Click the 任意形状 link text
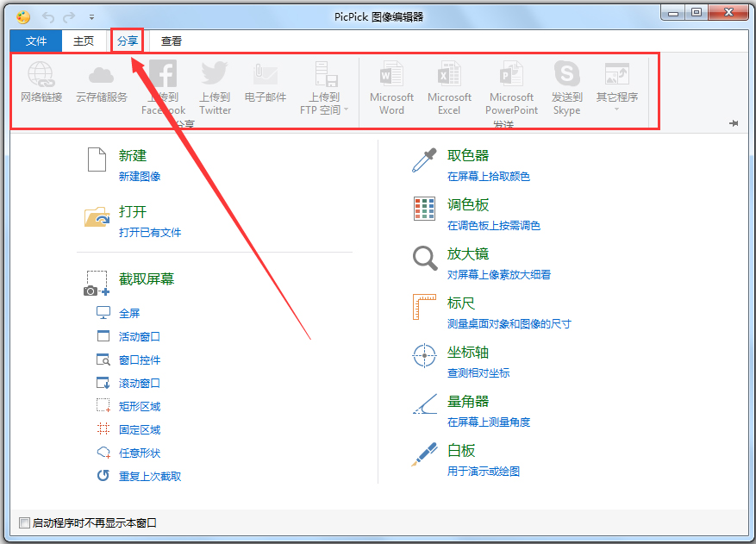This screenshot has width=756, height=544. coord(140,453)
